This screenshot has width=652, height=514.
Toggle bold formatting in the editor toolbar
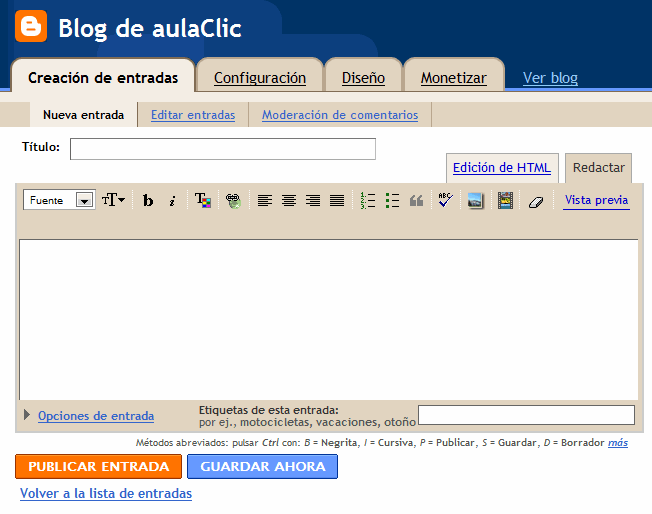(x=148, y=200)
